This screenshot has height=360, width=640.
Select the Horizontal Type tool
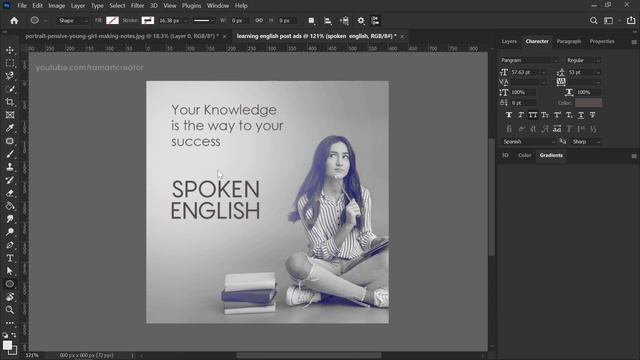[x=10, y=258]
